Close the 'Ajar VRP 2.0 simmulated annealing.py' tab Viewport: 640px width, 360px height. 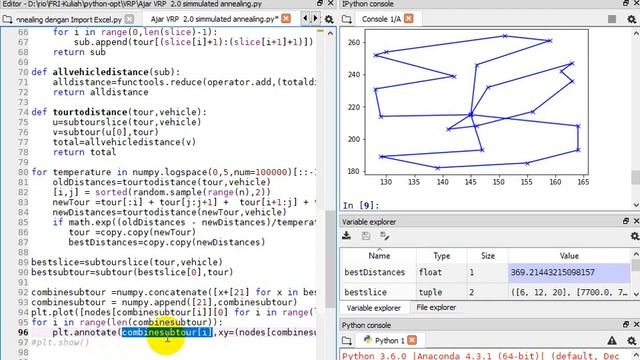[286, 19]
